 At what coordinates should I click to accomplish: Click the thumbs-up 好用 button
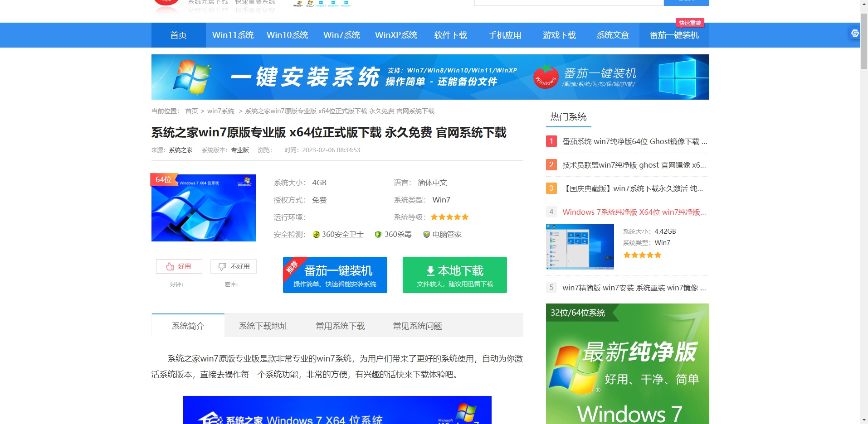pos(179,266)
